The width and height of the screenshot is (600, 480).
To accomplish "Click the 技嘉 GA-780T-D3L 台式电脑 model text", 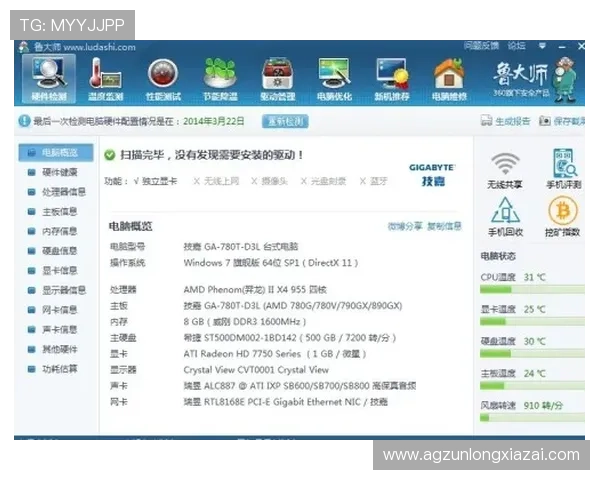I will click(x=241, y=247).
